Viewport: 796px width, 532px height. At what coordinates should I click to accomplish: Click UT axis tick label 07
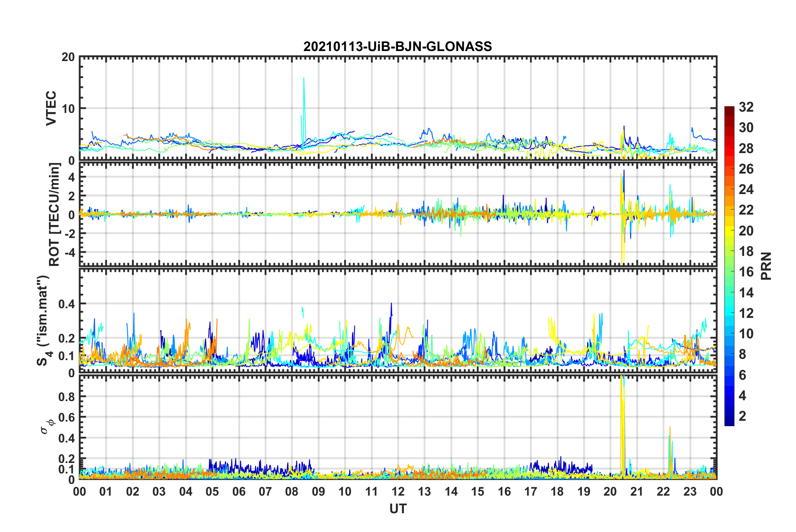pyautogui.click(x=265, y=491)
